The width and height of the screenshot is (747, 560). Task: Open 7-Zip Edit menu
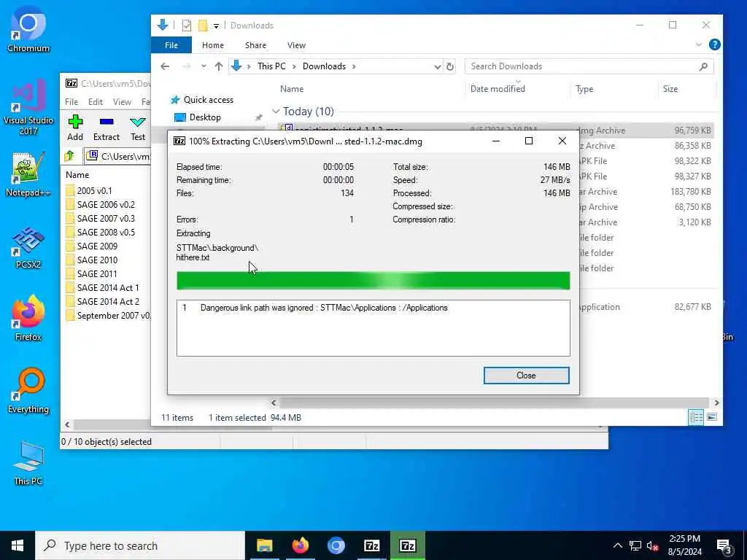pyautogui.click(x=96, y=102)
